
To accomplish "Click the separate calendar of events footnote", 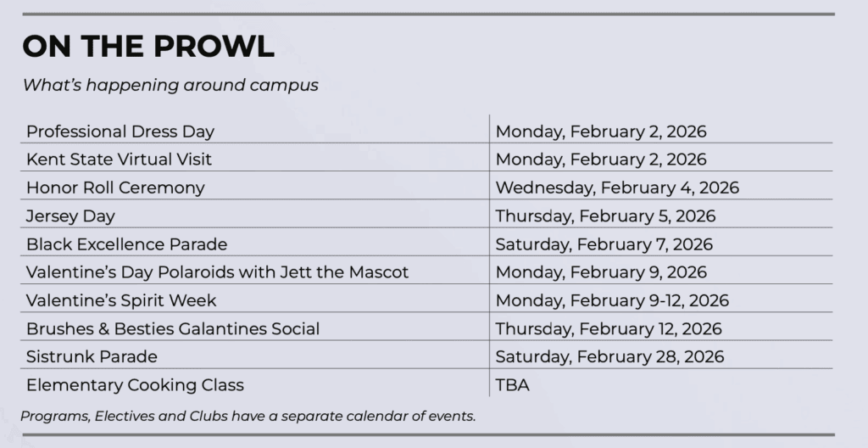I will (x=249, y=416).
